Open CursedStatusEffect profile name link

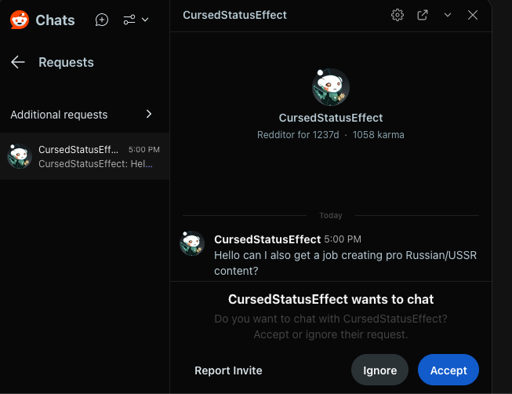[331, 118]
